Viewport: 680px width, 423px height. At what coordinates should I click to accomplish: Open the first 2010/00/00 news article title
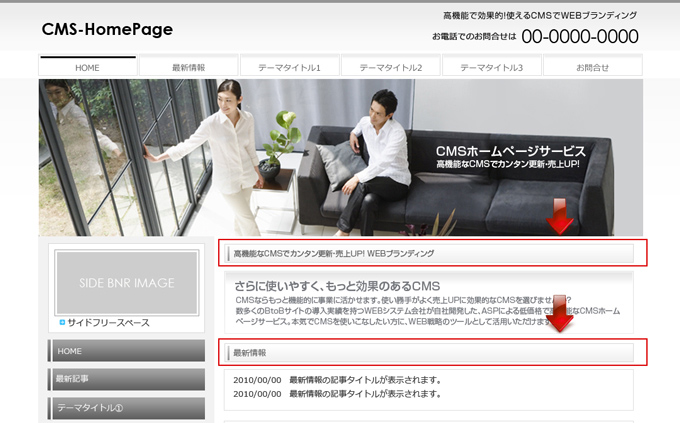(x=365, y=380)
